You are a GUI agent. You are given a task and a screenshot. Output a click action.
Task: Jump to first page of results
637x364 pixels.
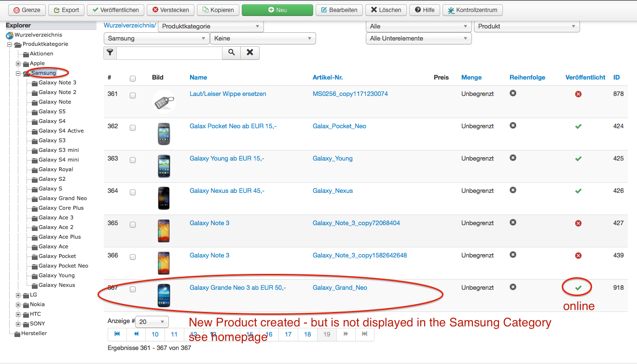(x=117, y=334)
